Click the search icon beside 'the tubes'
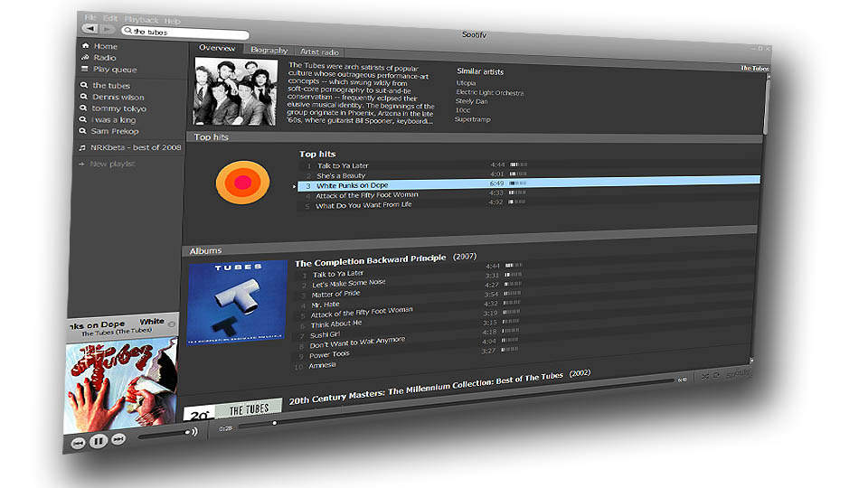868x488 pixels. click(x=83, y=85)
